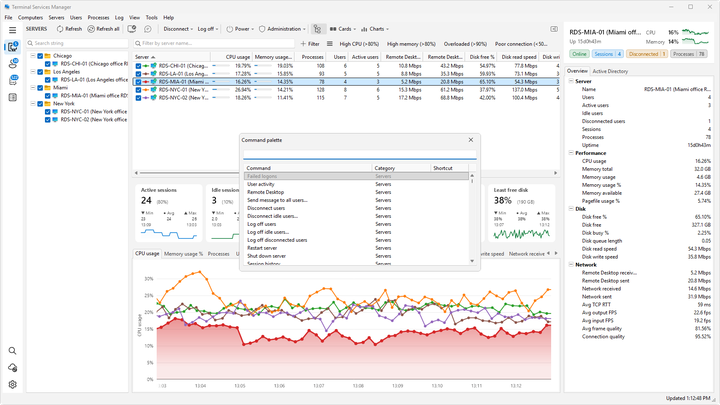This screenshot has width=720, height=405.
Task: Collapse the Chicago tree node
Action: tap(33, 56)
